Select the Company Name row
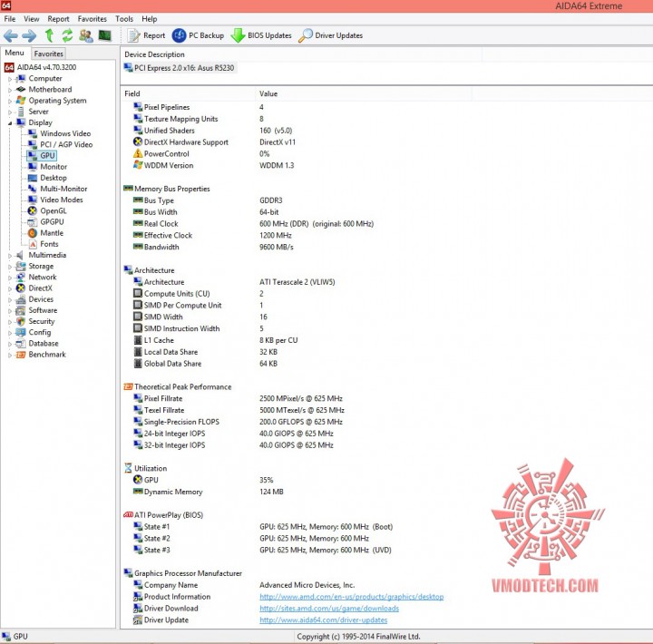This screenshot has height=644, width=653. (x=244, y=585)
